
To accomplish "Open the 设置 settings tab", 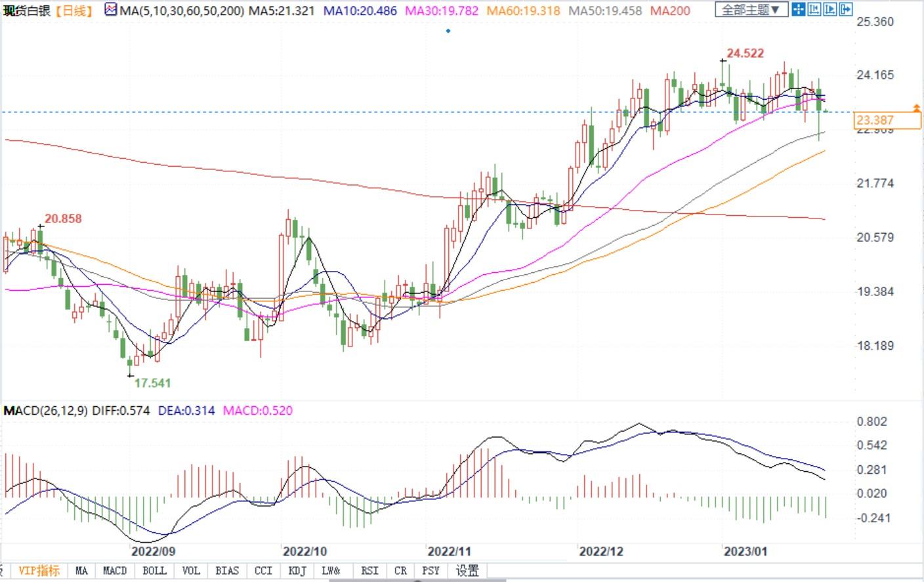I will [467, 571].
